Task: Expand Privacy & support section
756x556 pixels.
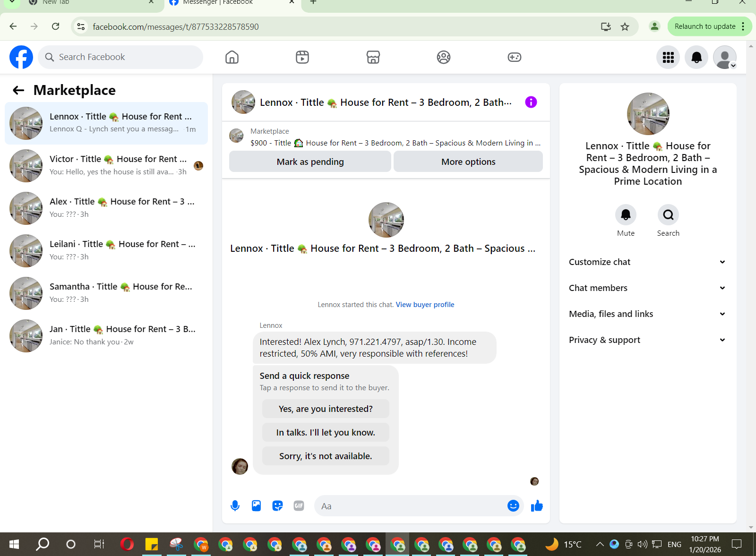Action: point(647,340)
